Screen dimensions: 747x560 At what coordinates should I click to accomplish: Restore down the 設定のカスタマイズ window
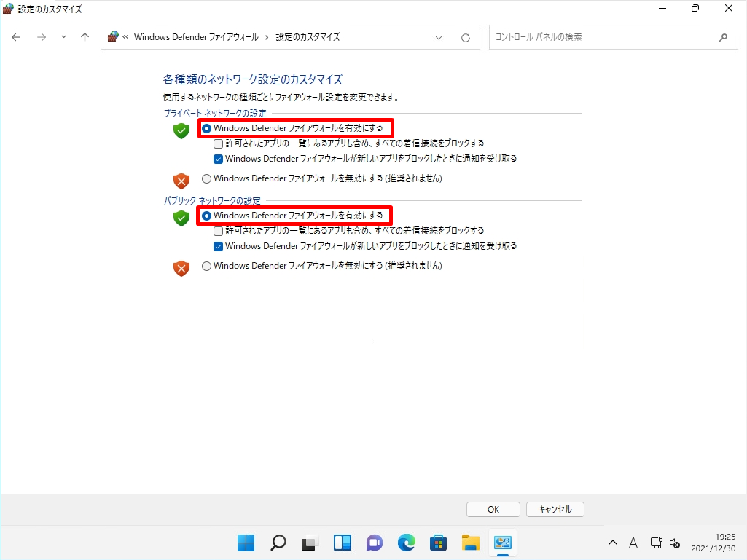(695, 9)
